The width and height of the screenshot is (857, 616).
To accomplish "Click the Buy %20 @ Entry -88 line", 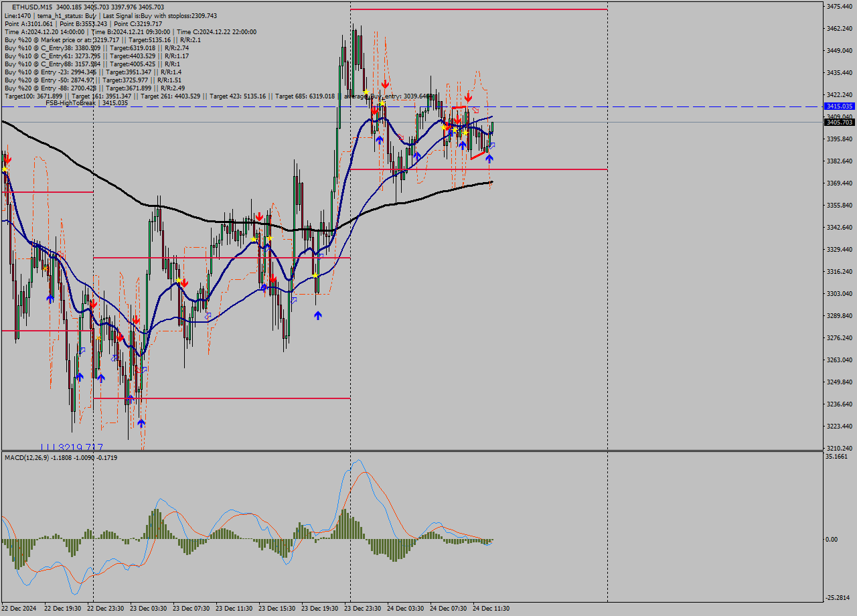I will point(94,88).
